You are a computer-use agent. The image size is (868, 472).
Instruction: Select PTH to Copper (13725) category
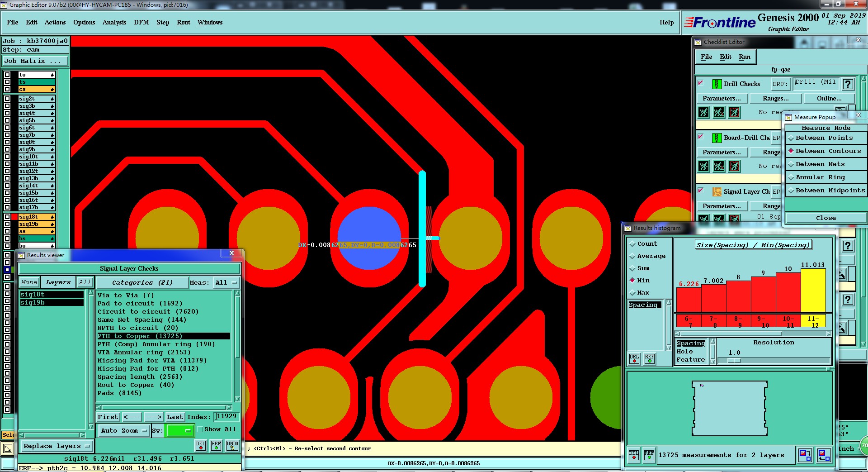pyautogui.click(x=164, y=336)
